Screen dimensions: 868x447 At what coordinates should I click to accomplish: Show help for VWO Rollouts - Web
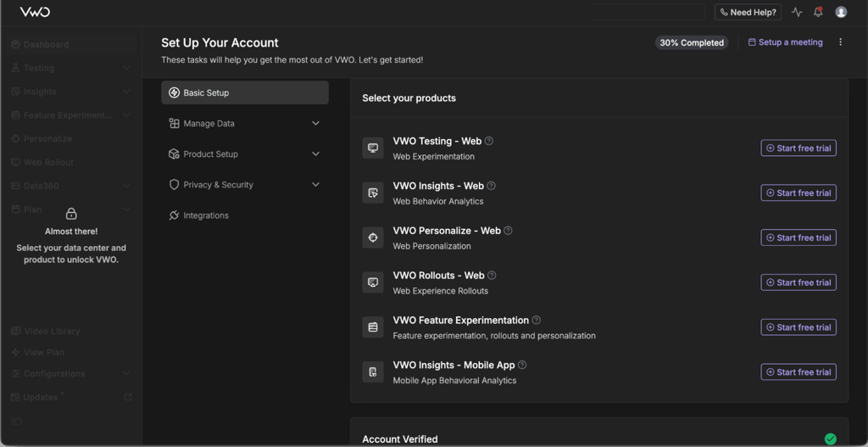tap(492, 276)
